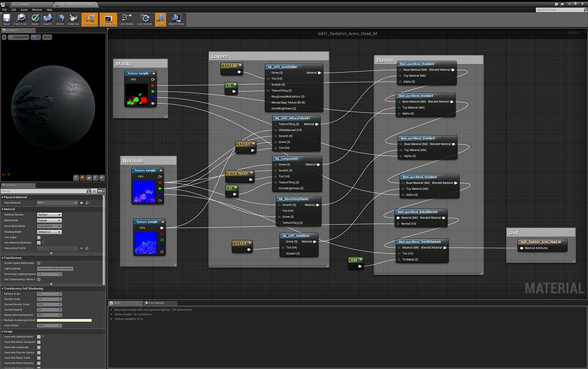Enable Used with Editor Compositing
This screenshot has height=369, width=588.
(x=38, y=342)
